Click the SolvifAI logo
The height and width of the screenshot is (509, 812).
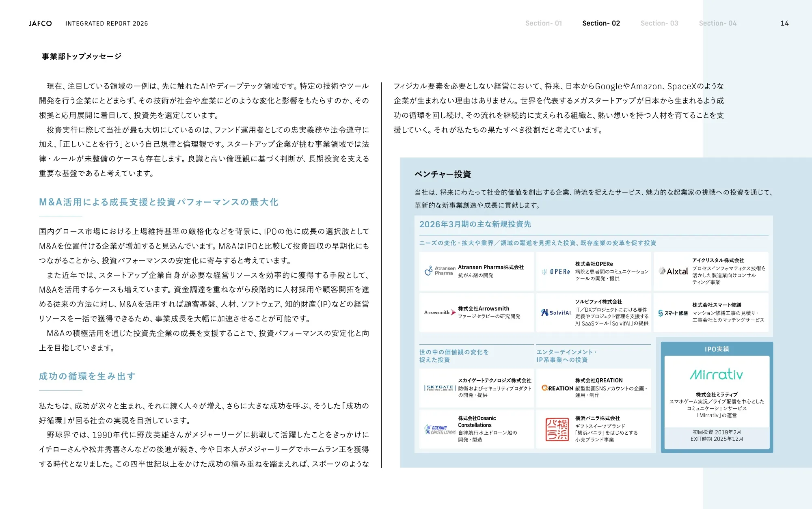[x=556, y=312]
